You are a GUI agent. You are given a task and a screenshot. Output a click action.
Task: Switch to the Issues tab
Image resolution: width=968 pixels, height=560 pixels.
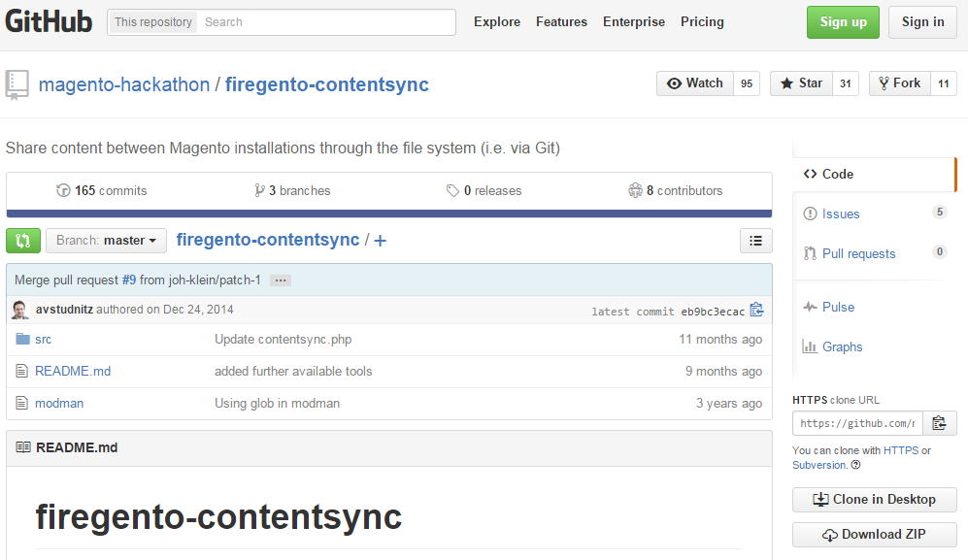tap(840, 214)
